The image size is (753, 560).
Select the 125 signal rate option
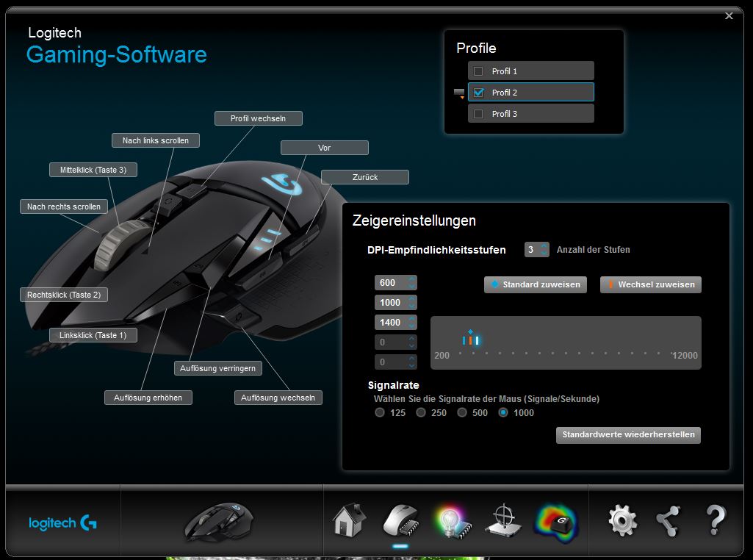pos(380,413)
